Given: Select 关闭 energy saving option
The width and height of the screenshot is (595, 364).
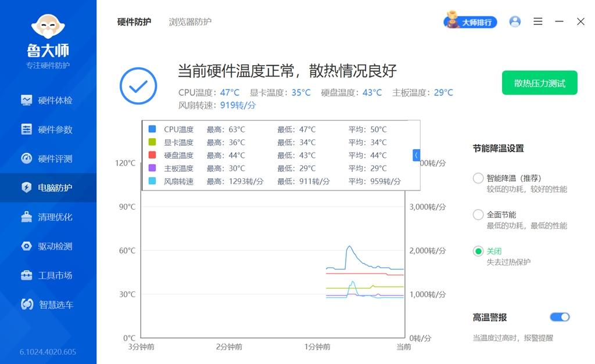Looking at the screenshot, I should click(478, 251).
